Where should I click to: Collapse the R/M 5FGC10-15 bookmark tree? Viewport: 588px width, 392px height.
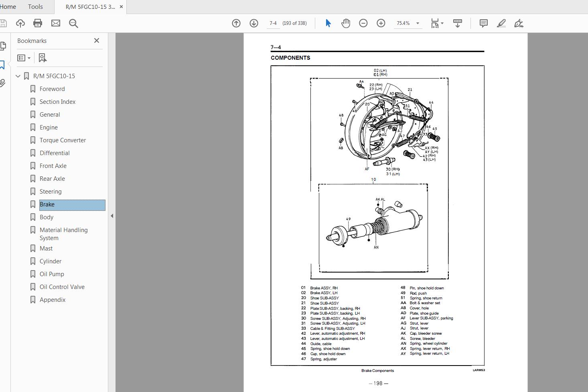pos(18,76)
